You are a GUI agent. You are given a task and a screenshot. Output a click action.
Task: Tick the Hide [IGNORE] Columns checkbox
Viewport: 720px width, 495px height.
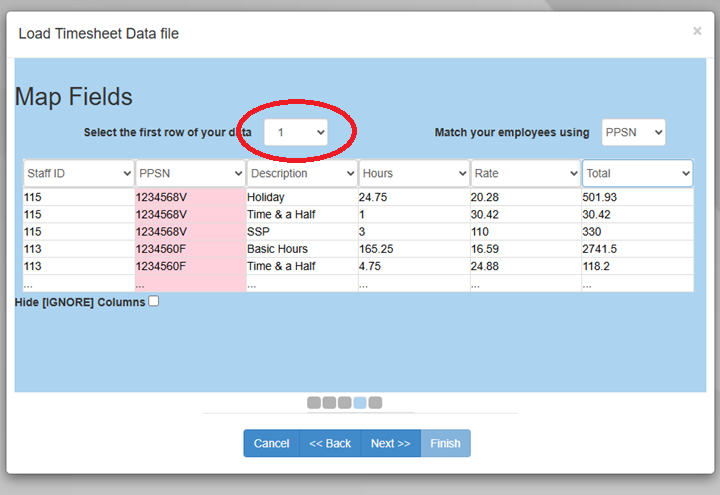point(154,301)
